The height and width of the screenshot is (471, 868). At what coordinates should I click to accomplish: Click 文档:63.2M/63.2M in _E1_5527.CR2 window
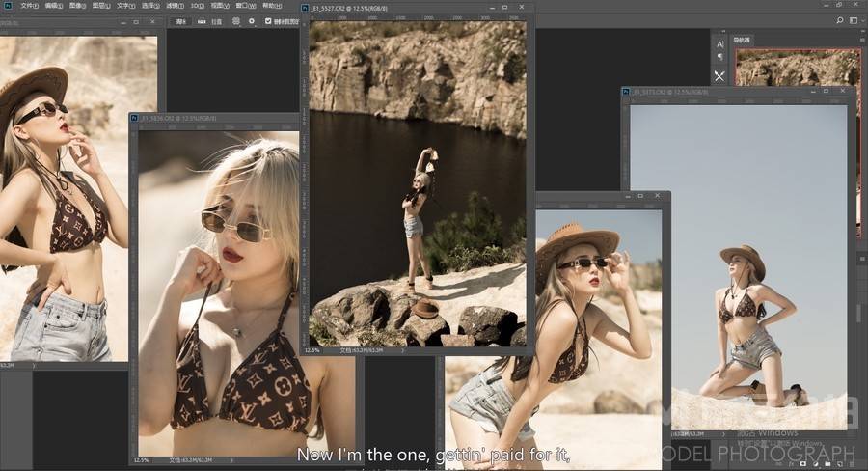click(361, 350)
